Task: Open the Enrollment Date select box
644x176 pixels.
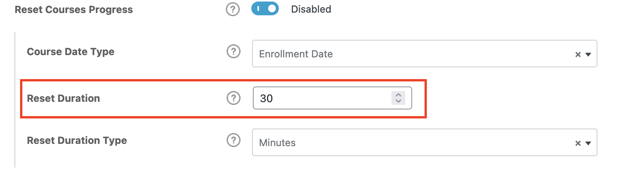Action: pos(413,54)
